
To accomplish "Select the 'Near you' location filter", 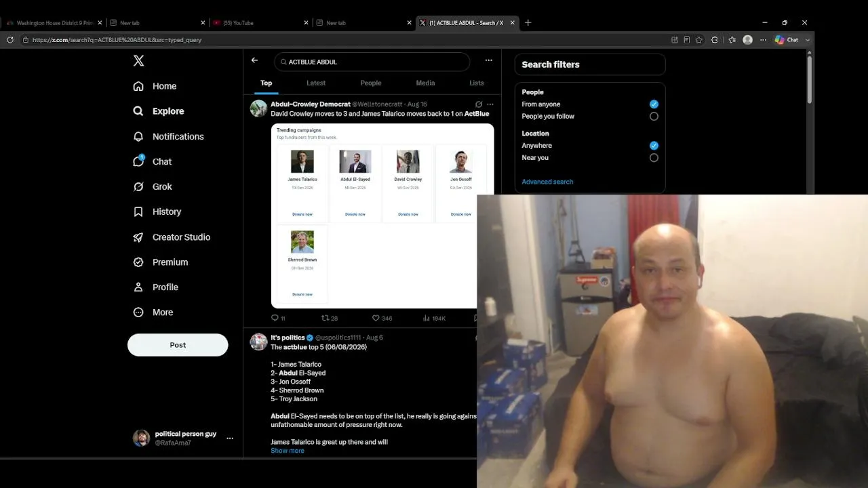I will 654,158.
